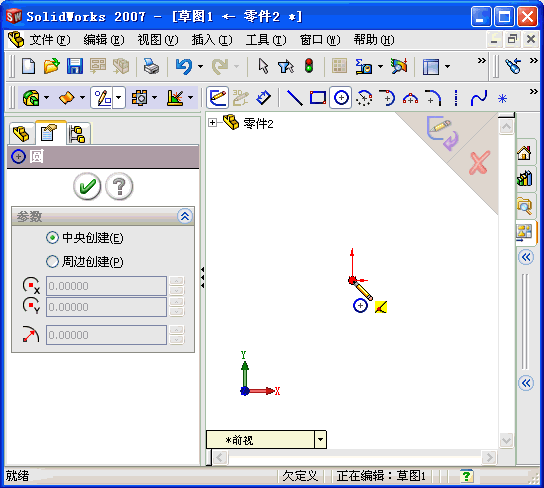Screen dimensions: 544x488
Task: Select the 3 Point Arc tool
Action: click(x=410, y=99)
